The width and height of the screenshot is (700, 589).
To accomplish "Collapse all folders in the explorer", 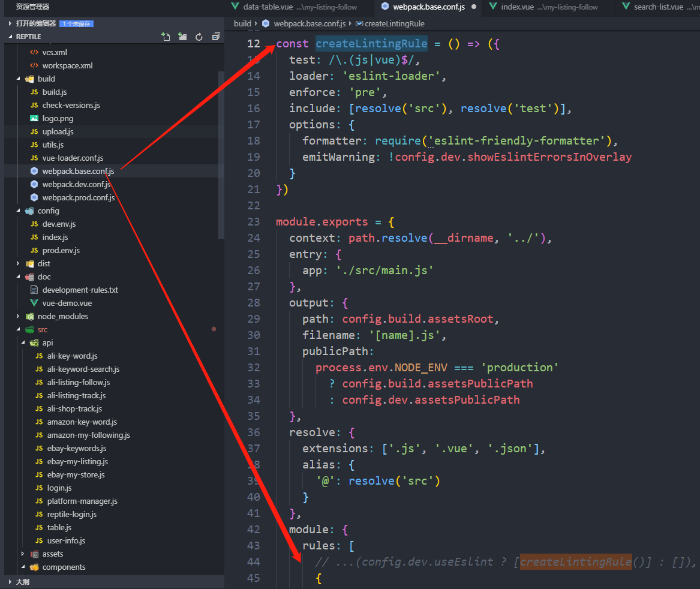I will click(x=215, y=36).
